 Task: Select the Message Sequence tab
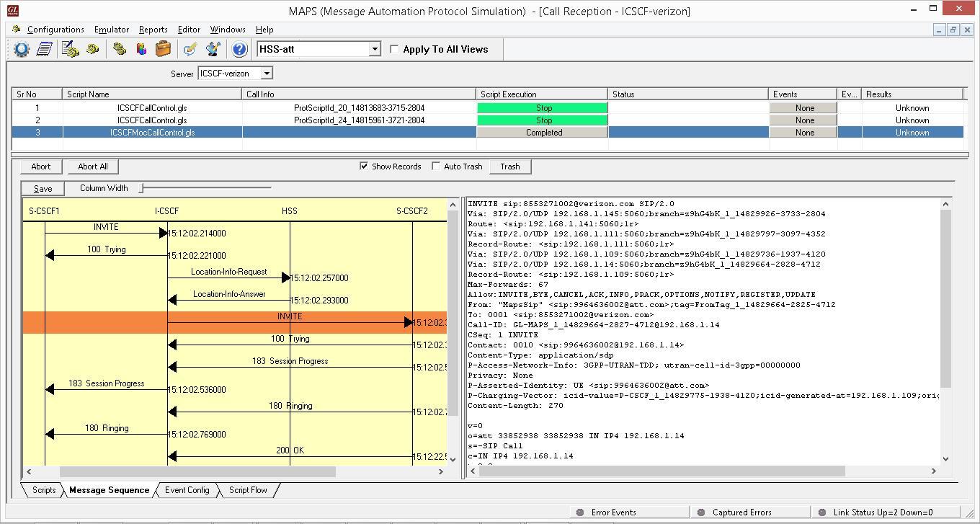[x=109, y=490]
